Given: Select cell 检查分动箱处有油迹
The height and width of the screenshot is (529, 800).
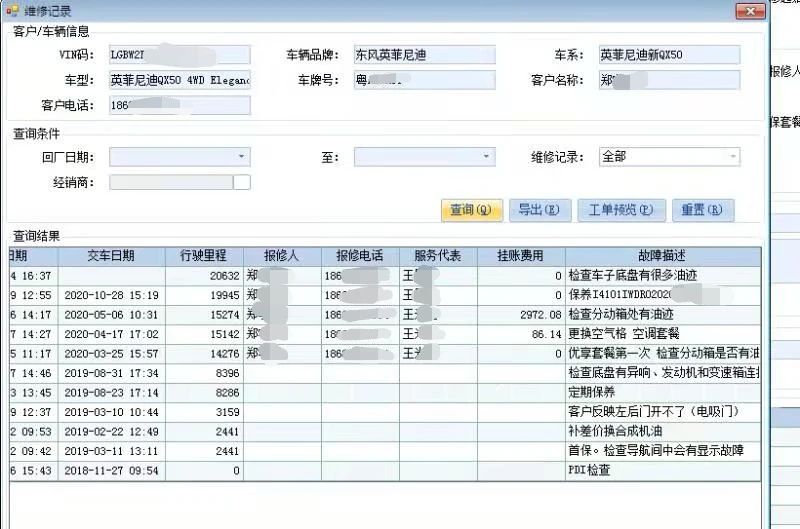Looking at the screenshot, I should point(663,315).
